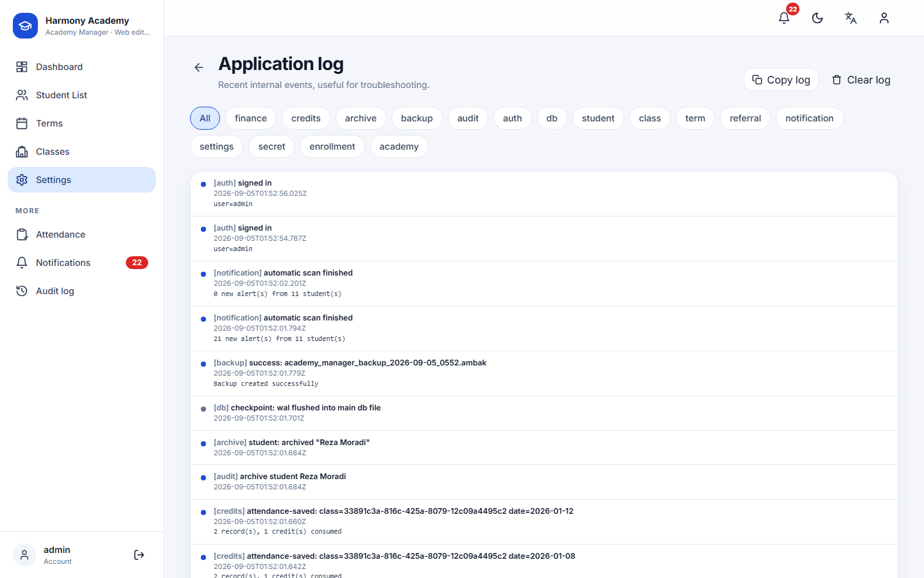Select signed in entry at 01:52:54.787Z

(x=543, y=238)
